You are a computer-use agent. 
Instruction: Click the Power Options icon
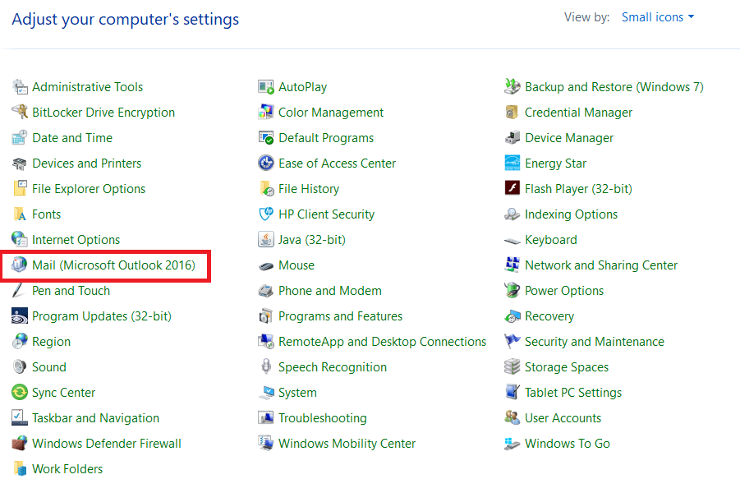512,291
